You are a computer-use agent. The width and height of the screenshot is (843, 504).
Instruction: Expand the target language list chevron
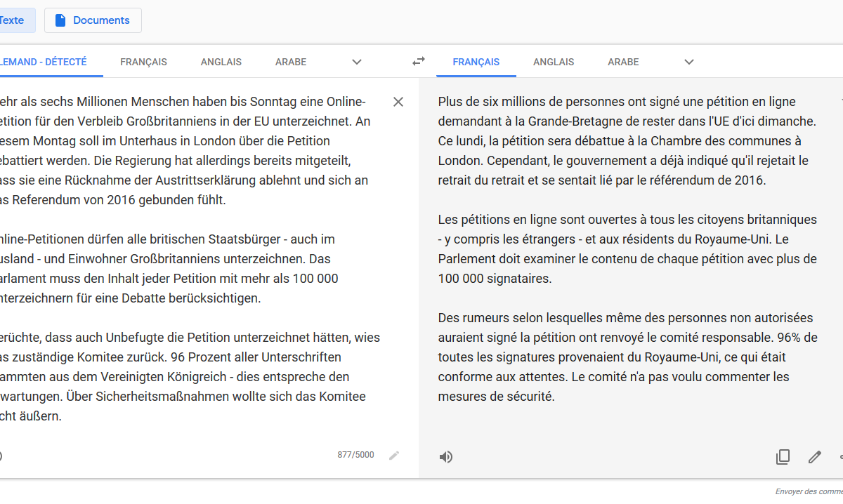[689, 62]
